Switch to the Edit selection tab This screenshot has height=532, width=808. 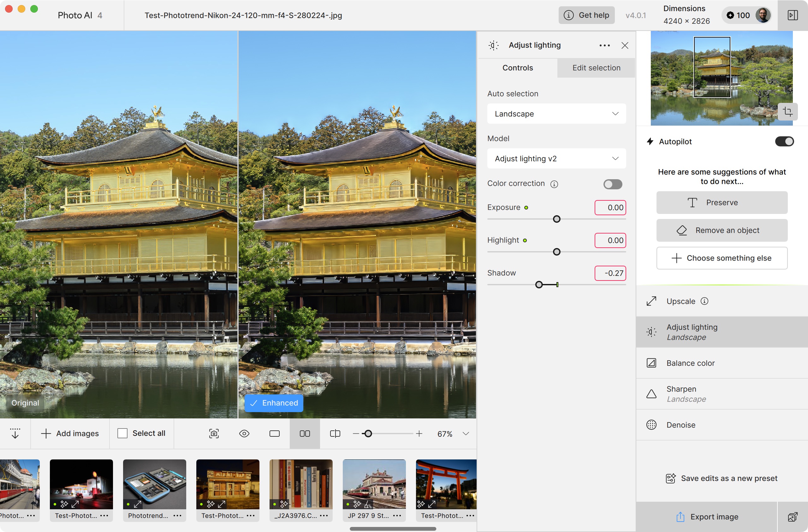pos(596,68)
